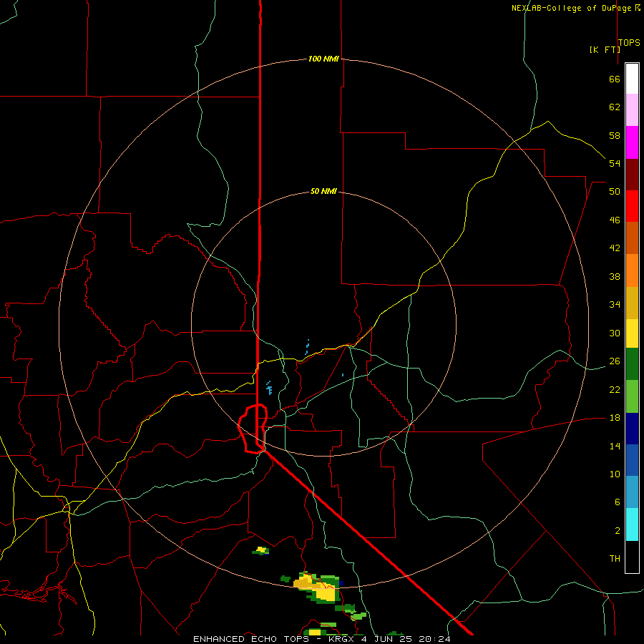Click the cyan 10 kft swatch
The height and width of the screenshot is (644, 644).
tap(632, 525)
